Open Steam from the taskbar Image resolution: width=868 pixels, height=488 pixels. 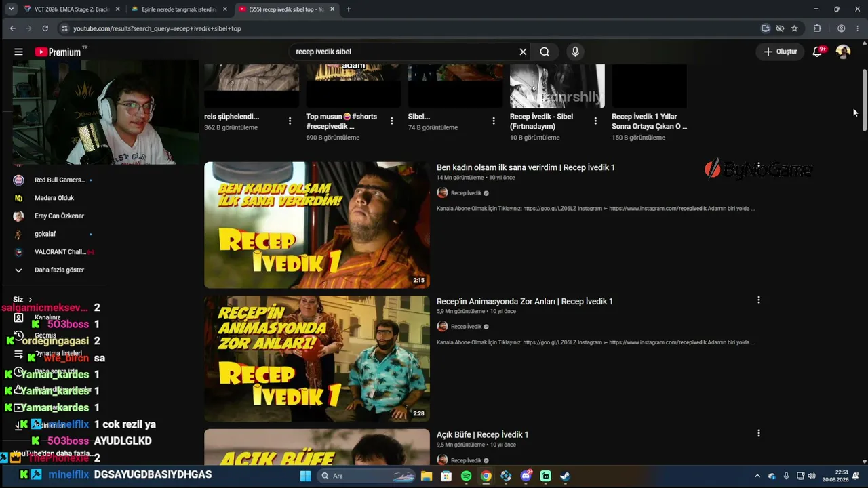(x=565, y=476)
